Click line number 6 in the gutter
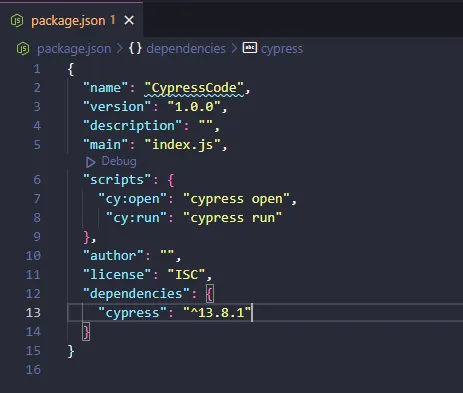Screen dimensions: 463x393 click(37, 180)
